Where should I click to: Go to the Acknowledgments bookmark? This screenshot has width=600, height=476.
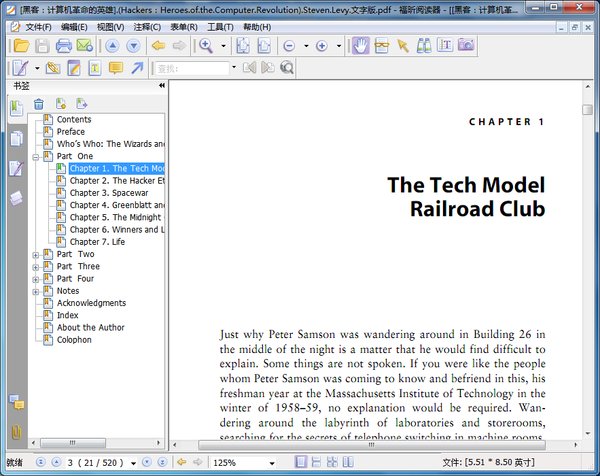click(x=91, y=303)
